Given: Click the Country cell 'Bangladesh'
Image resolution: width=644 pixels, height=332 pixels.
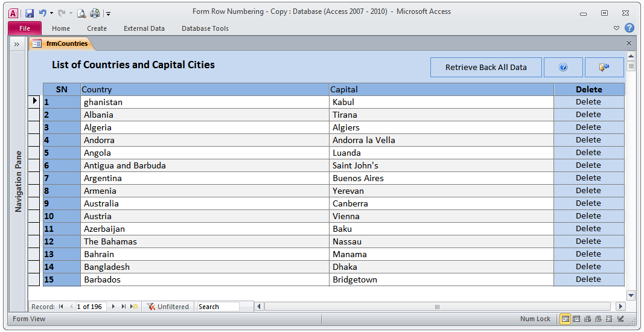Looking at the screenshot, I should [x=205, y=267].
